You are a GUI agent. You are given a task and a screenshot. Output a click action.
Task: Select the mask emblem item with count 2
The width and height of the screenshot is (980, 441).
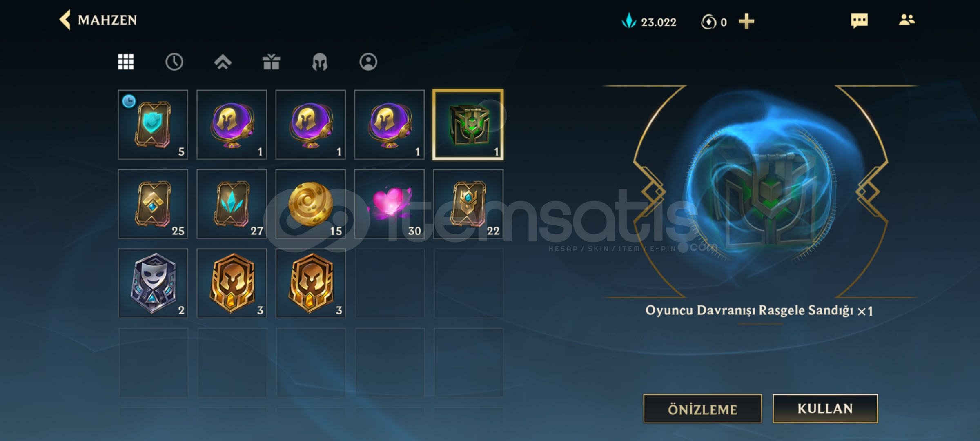coord(153,283)
